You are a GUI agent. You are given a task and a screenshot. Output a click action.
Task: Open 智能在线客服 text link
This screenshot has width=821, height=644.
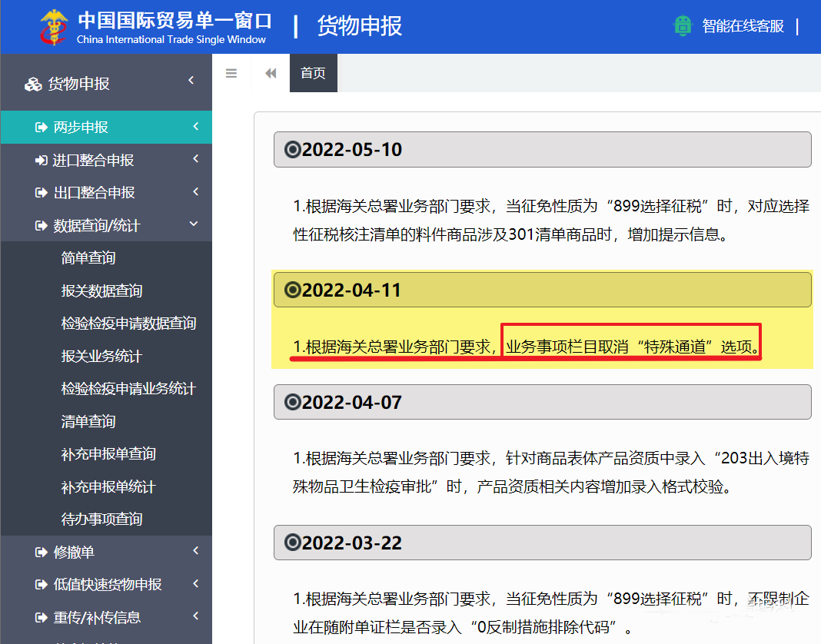[743, 26]
